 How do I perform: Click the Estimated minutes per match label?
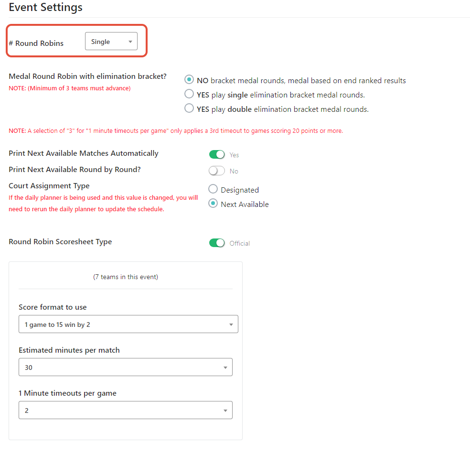tap(69, 350)
